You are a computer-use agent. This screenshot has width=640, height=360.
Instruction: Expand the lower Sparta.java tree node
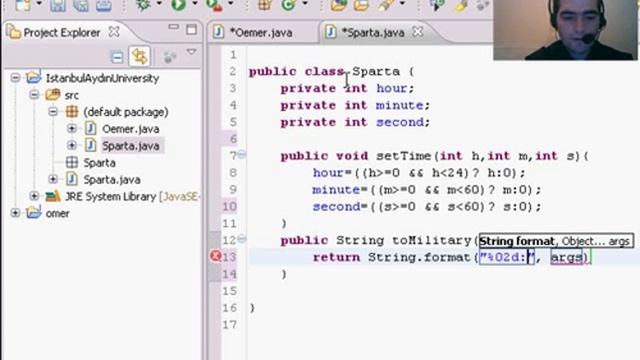(x=53, y=179)
